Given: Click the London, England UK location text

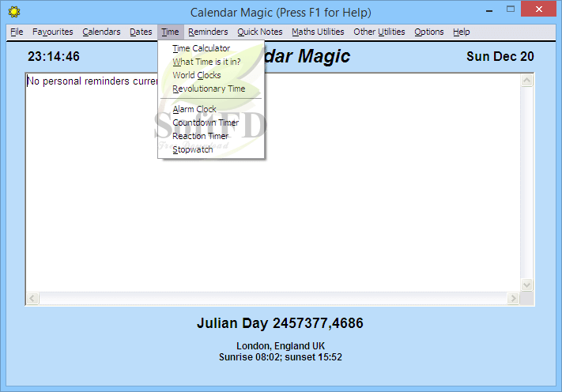Looking at the screenshot, I should point(281,346).
